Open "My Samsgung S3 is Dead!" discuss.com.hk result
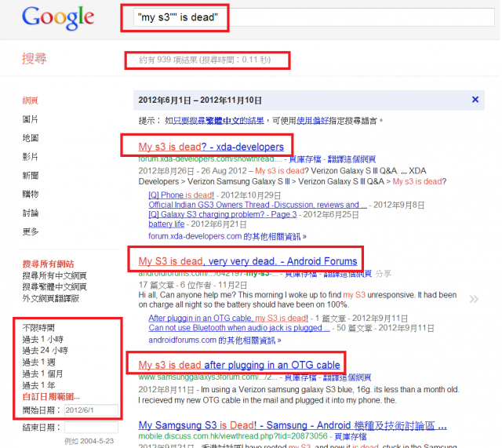 pos(293,425)
